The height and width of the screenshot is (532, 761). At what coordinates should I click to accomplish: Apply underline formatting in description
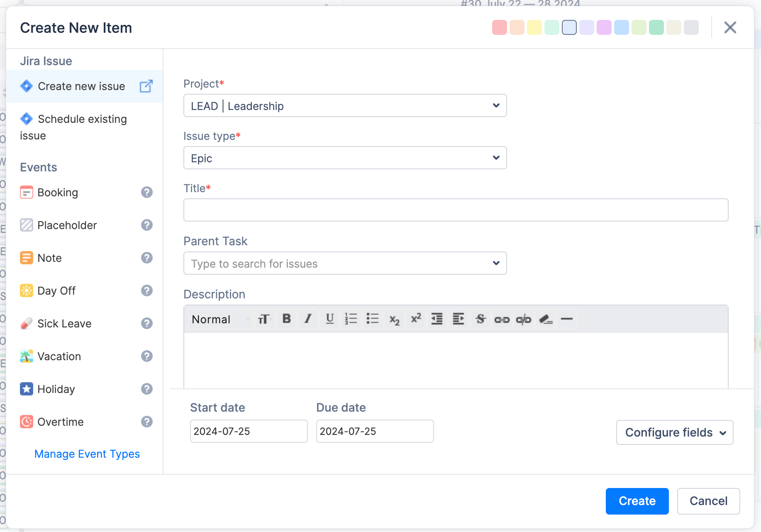(x=330, y=319)
